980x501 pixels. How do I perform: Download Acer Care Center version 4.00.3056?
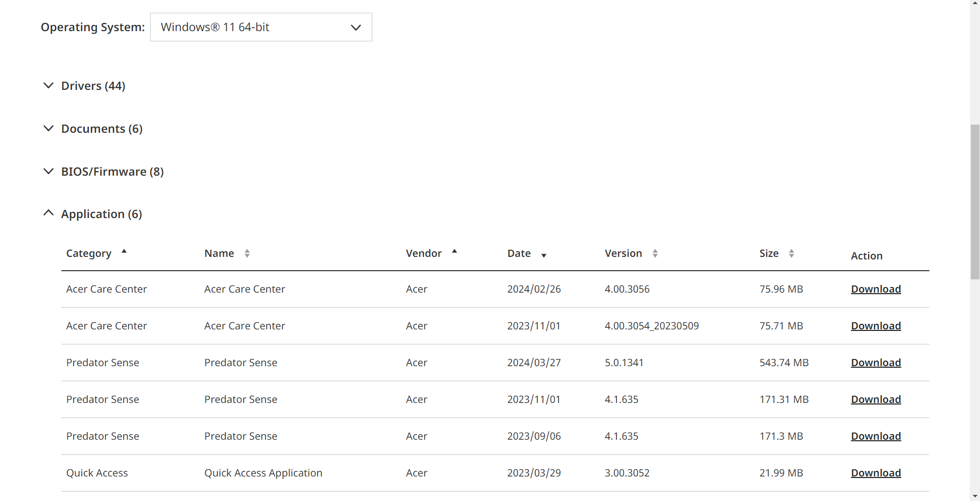[x=876, y=289]
